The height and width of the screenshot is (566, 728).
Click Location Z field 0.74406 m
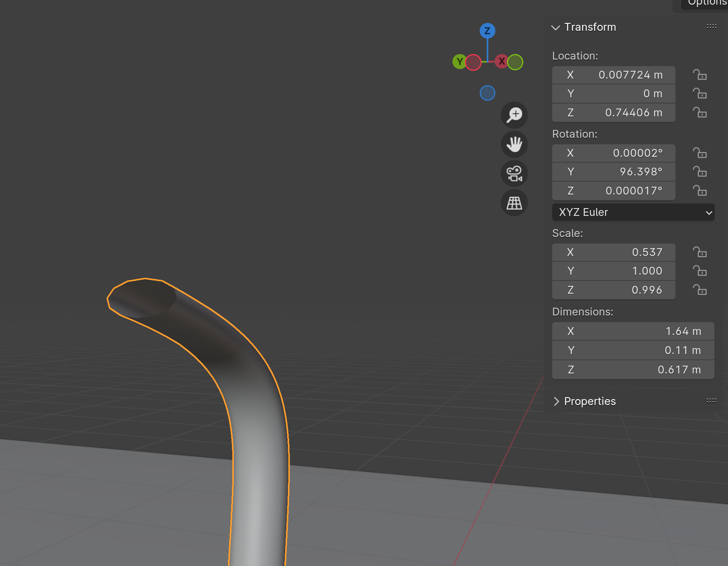tap(614, 112)
